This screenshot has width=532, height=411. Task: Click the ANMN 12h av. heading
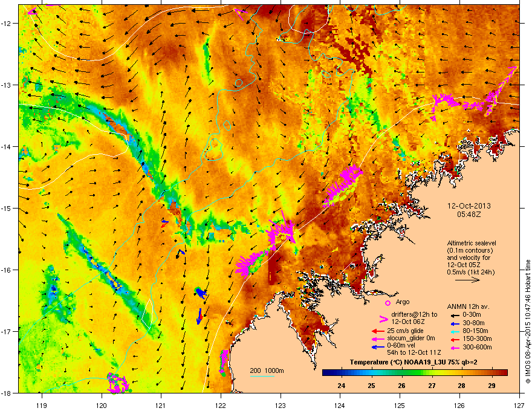click(x=468, y=306)
